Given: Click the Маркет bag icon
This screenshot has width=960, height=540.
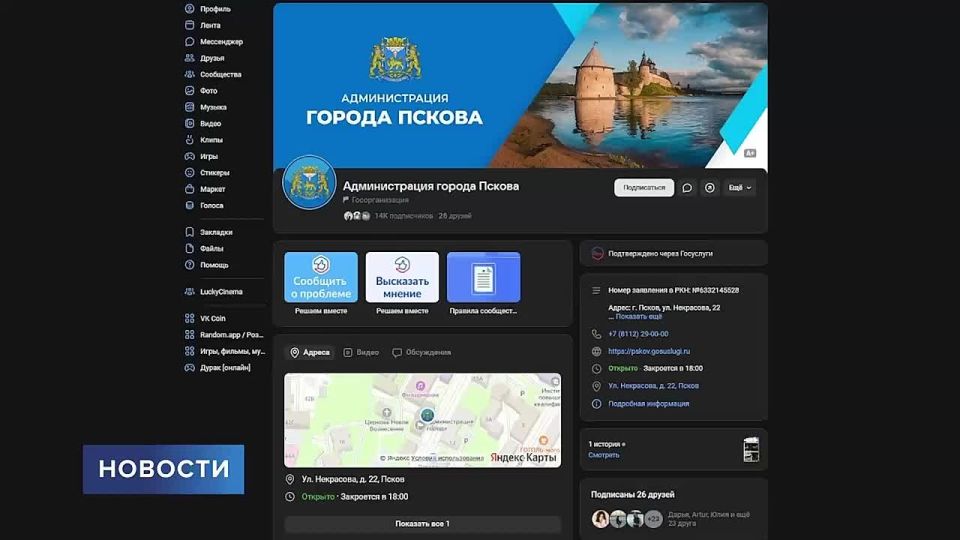Looking at the screenshot, I should point(190,189).
